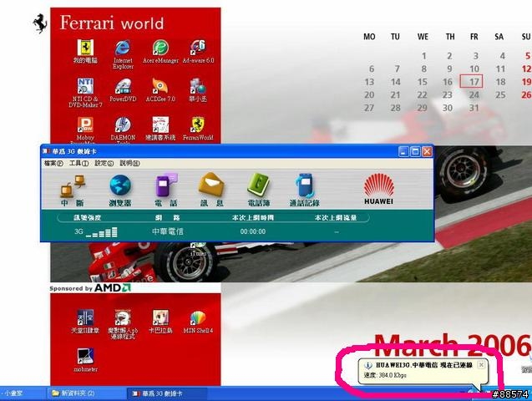Click the 中華電信 network name in the status panel
The image size is (532, 401).
[x=168, y=231]
